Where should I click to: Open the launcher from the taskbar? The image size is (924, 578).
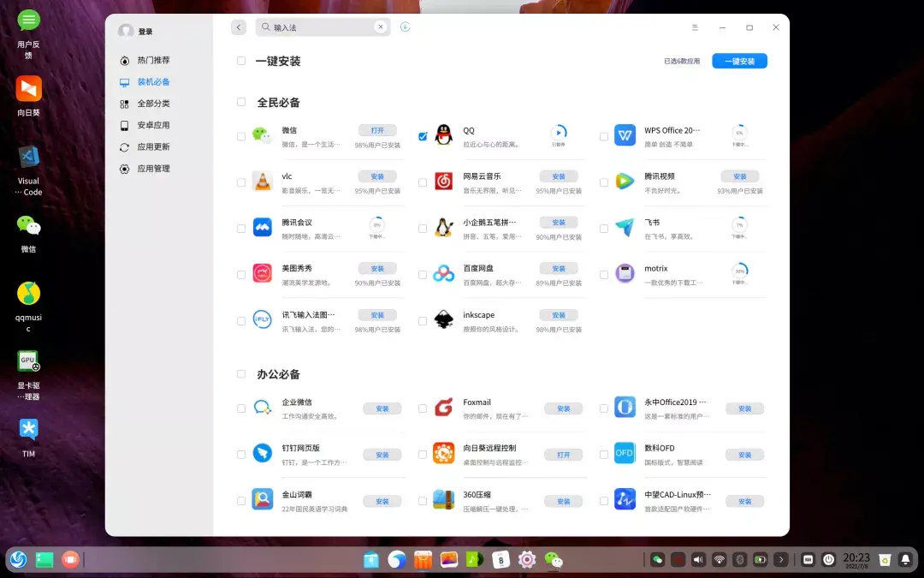pos(18,559)
